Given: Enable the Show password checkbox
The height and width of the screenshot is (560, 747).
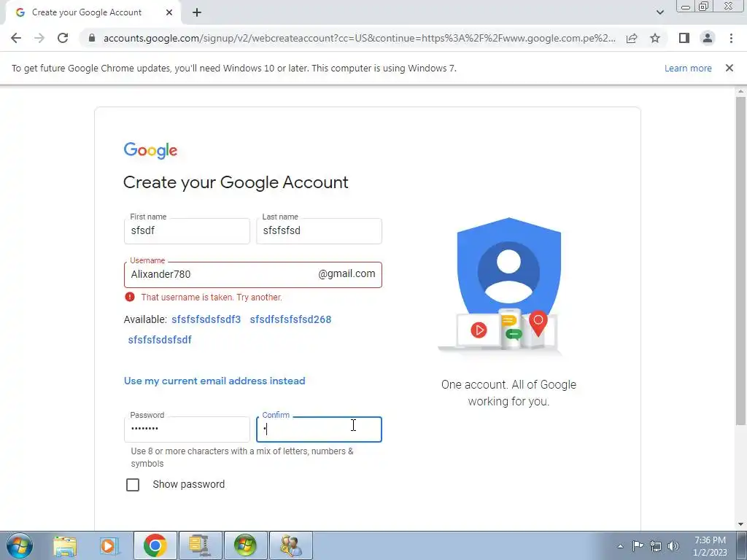Looking at the screenshot, I should coord(133,485).
